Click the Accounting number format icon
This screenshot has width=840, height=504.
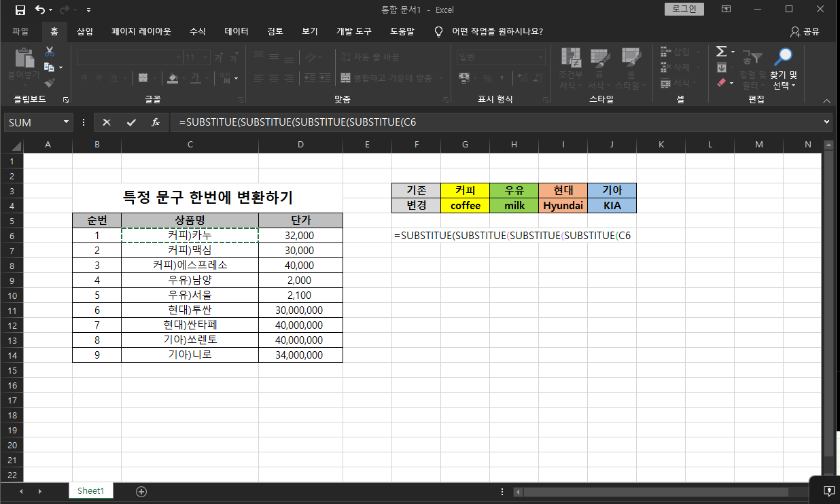(465, 78)
